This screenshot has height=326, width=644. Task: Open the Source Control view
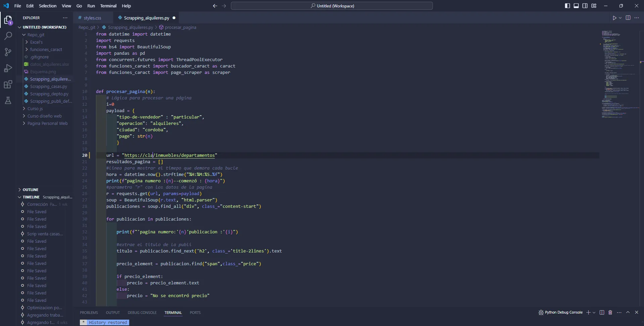click(x=7, y=52)
